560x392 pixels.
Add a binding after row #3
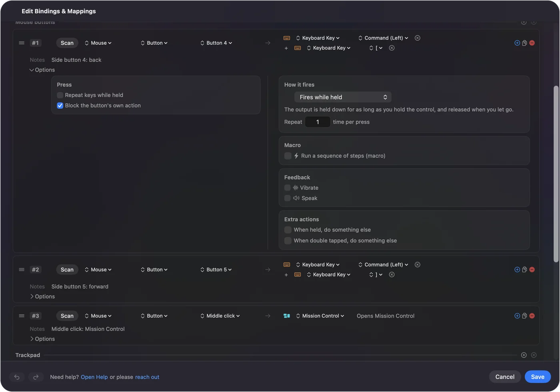[517, 316]
